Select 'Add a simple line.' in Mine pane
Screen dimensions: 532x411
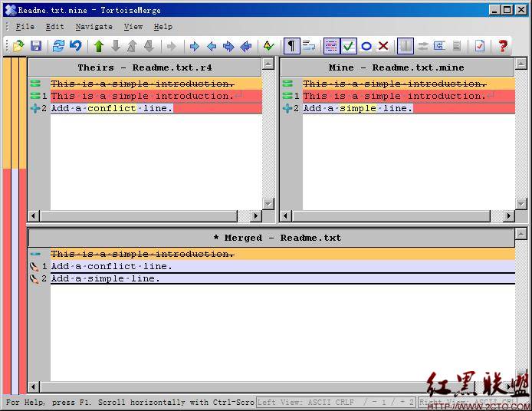tap(358, 108)
